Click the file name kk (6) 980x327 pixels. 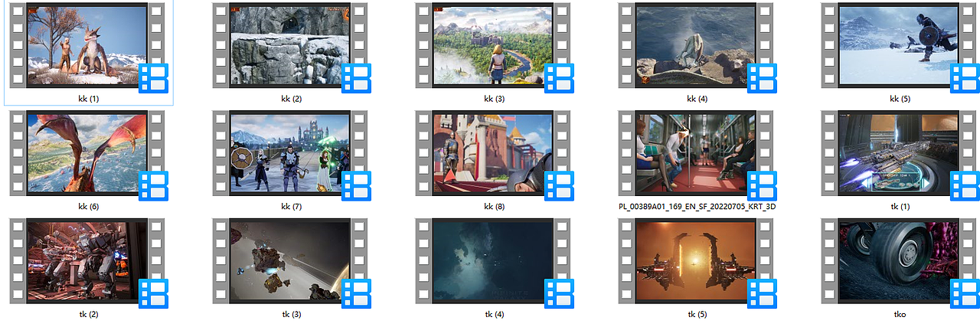[x=89, y=207]
